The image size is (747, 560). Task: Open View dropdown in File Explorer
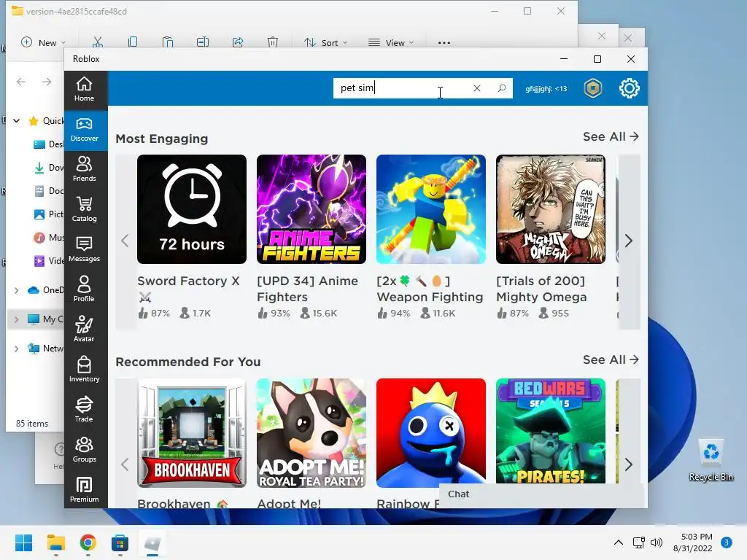tap(391, 42)
